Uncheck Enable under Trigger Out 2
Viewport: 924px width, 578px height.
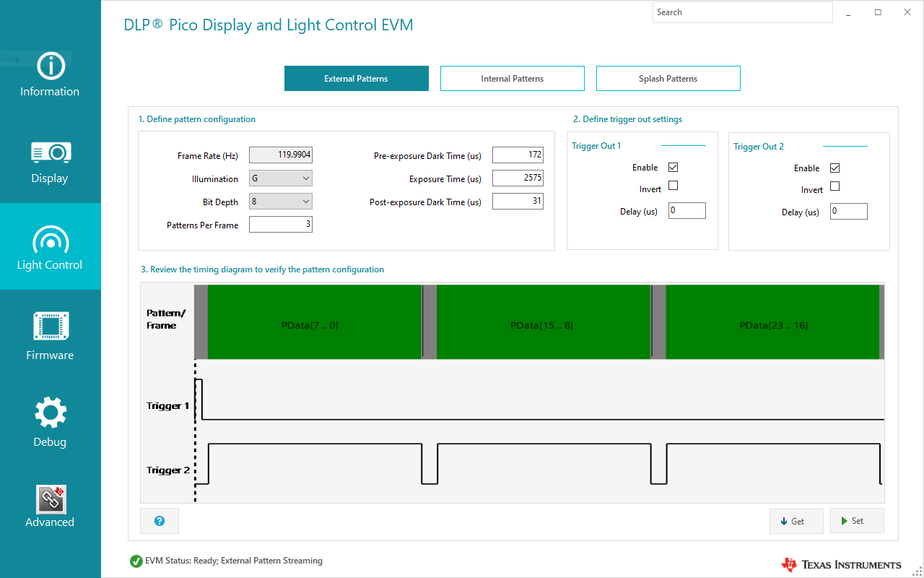[834, 168]
